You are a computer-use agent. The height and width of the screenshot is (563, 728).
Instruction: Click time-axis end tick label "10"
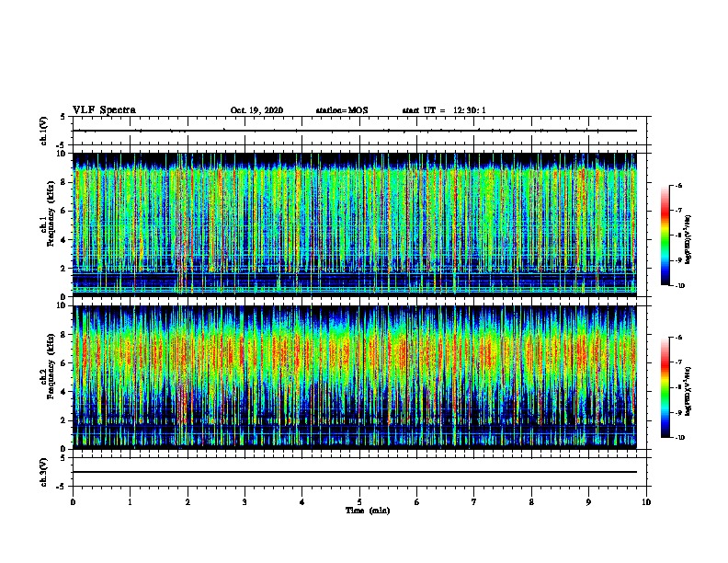tap(646, 502)
